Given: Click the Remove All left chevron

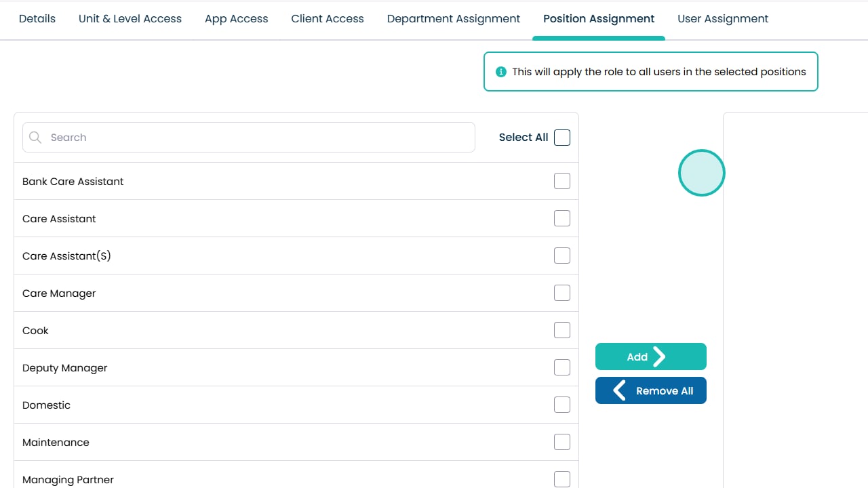Looking at the screenshot, I should (x=619, y=390).
